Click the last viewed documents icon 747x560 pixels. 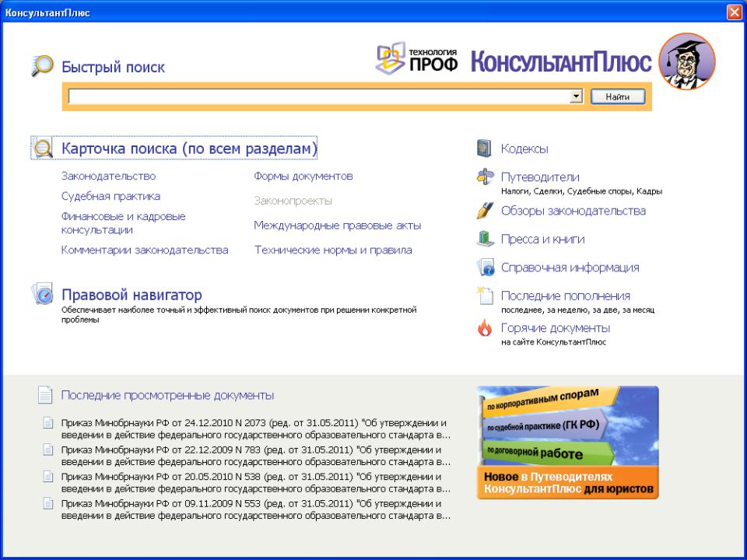click(45, 395)
